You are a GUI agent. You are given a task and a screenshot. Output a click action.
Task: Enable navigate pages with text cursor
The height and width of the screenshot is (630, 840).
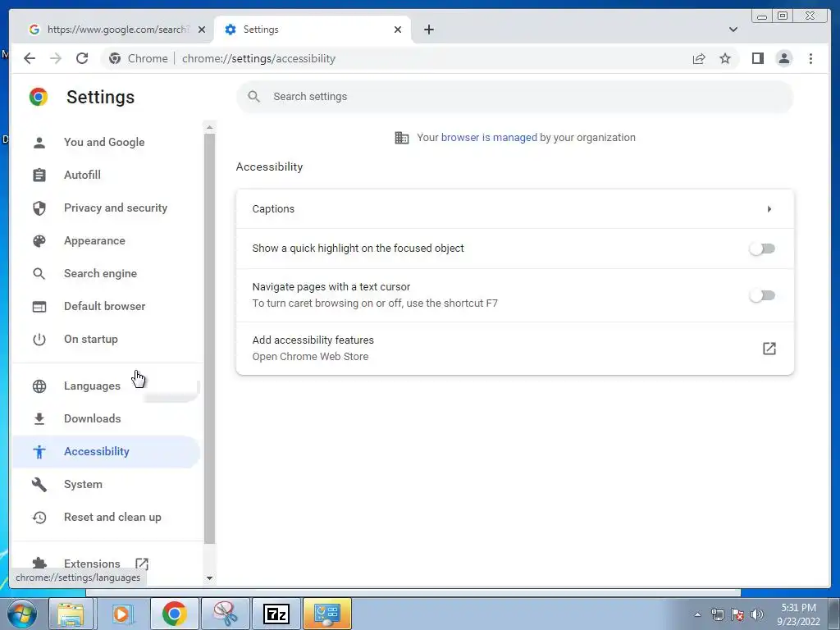click(762, 295)
